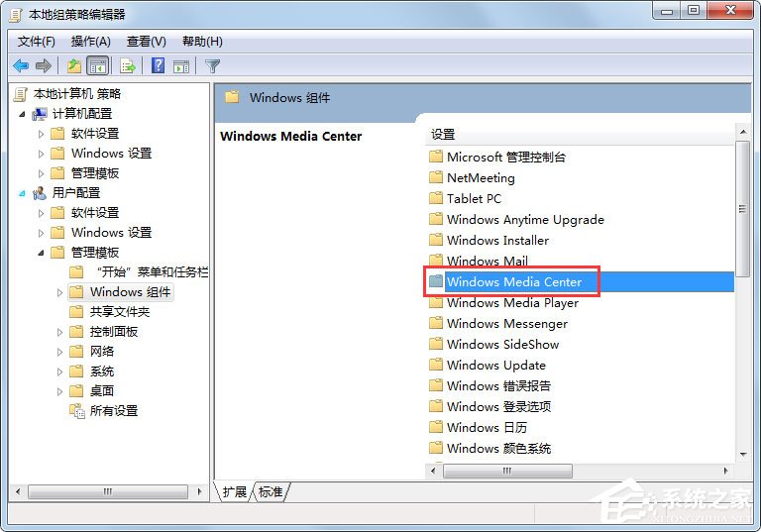Open the 操作(A) menu

(x=91, y=42)
